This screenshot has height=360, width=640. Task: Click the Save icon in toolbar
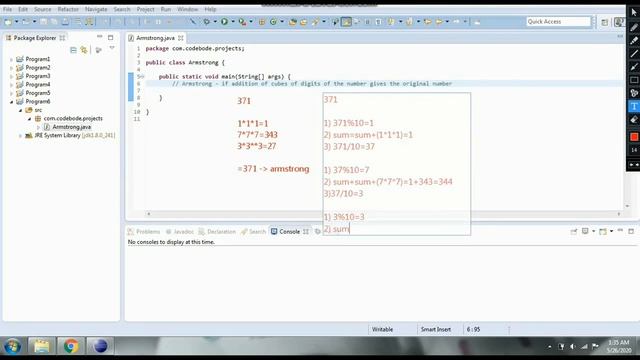click(43, 22)
